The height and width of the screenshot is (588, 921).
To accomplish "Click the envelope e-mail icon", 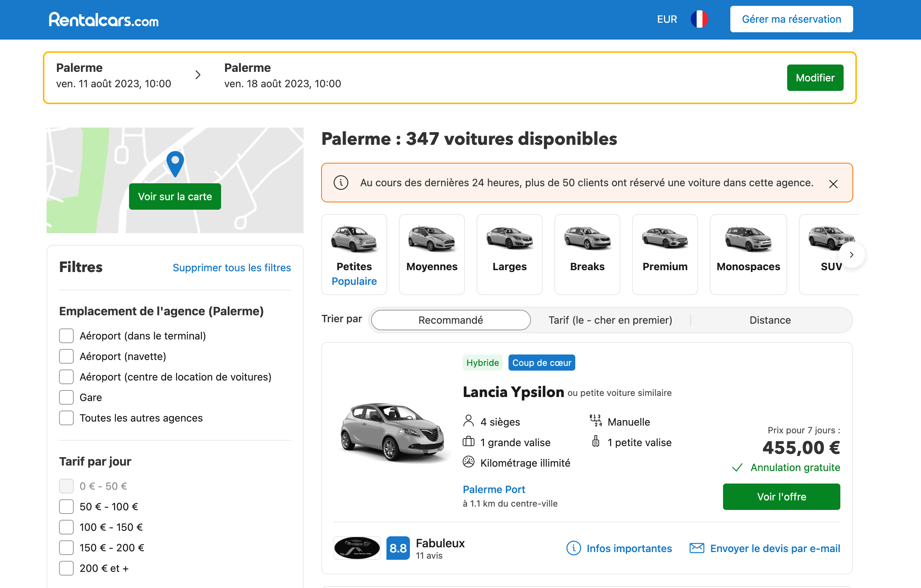I will pyautogui.click(x=697, y=548).
